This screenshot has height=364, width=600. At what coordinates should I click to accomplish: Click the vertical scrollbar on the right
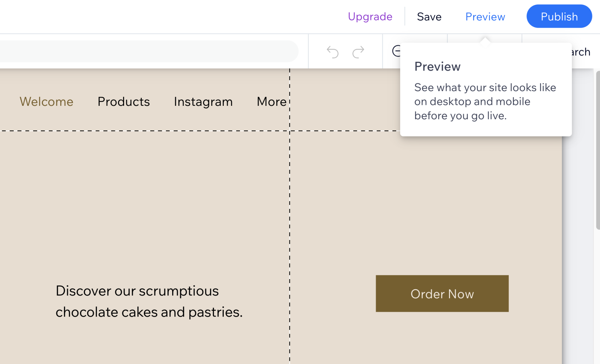point(597,150)
